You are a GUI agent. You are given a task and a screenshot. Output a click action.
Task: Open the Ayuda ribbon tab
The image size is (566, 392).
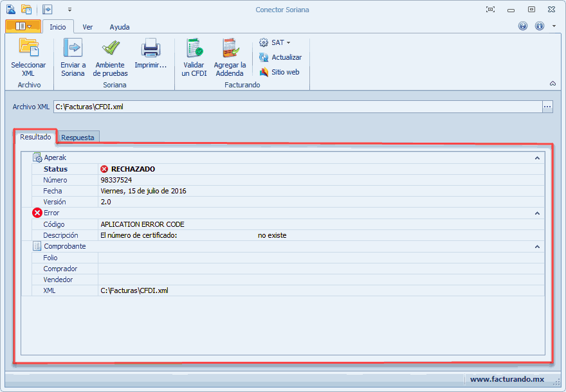tap(119, 27)
